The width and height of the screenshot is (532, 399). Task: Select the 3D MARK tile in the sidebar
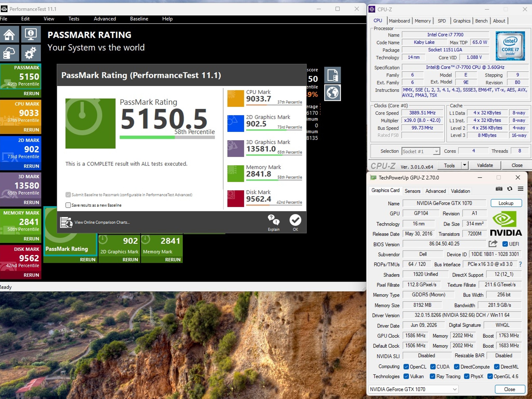tap(21, 186)
